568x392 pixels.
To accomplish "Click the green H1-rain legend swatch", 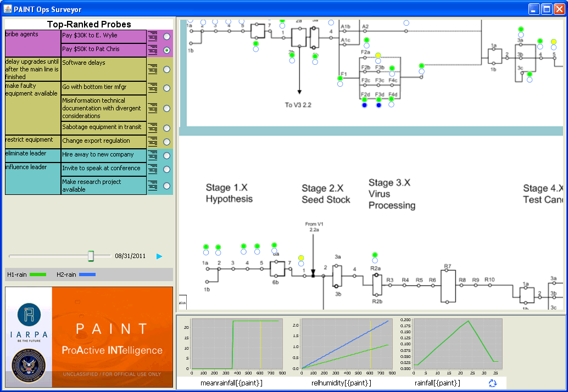I will [x=38, y=274].
